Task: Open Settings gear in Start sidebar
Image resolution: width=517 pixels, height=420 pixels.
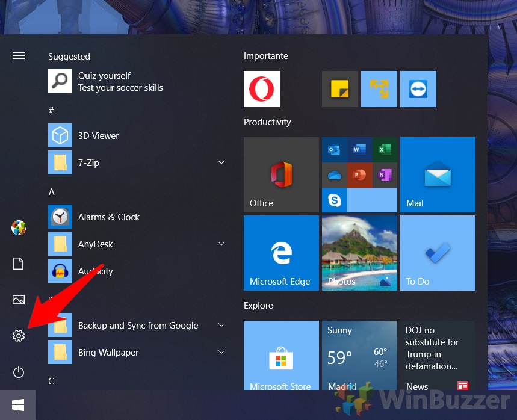Action: (19, 336)
